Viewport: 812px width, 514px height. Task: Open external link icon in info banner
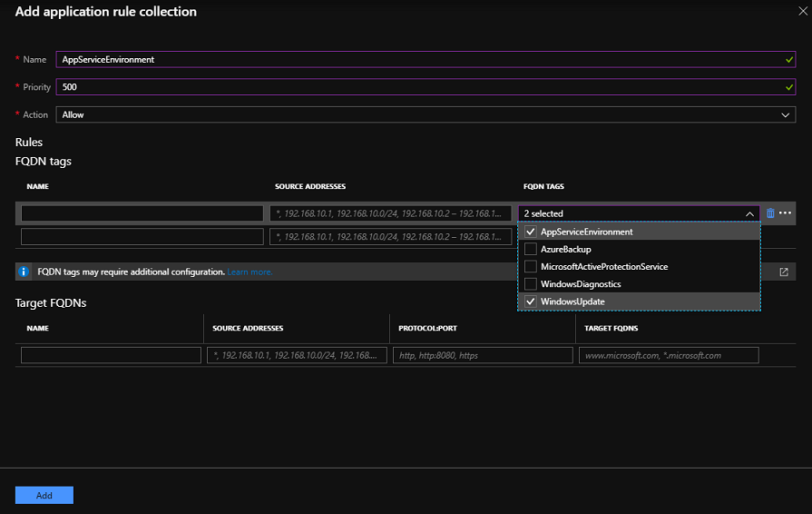point(784,272)
